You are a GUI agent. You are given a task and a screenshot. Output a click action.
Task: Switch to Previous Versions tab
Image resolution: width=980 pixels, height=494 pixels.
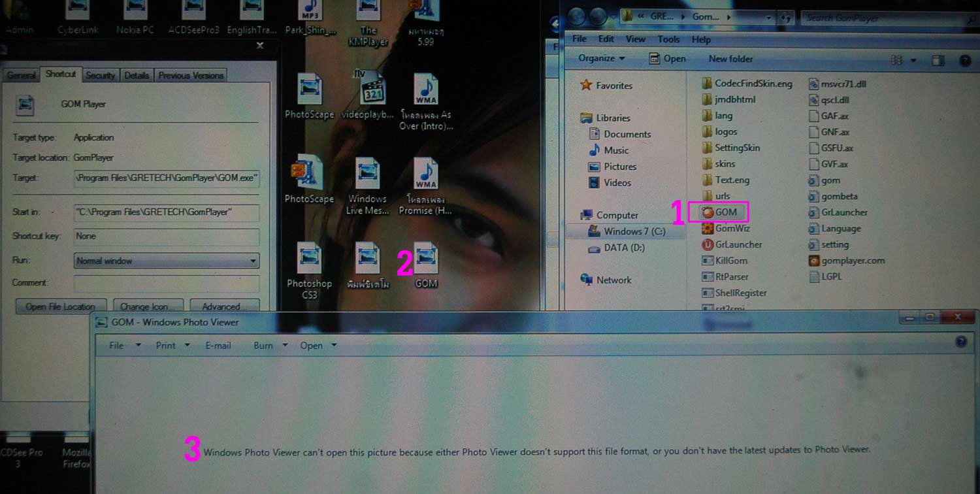click(191, 75)
